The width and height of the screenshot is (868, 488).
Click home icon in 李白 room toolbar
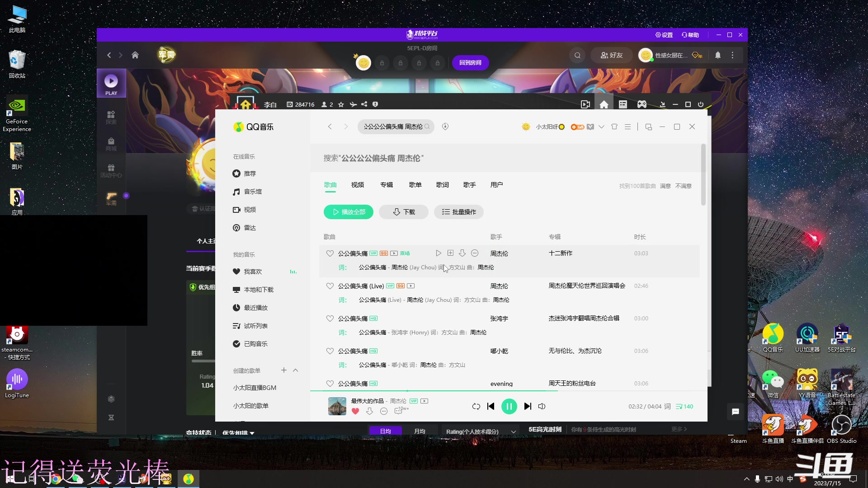coord(604,104)
